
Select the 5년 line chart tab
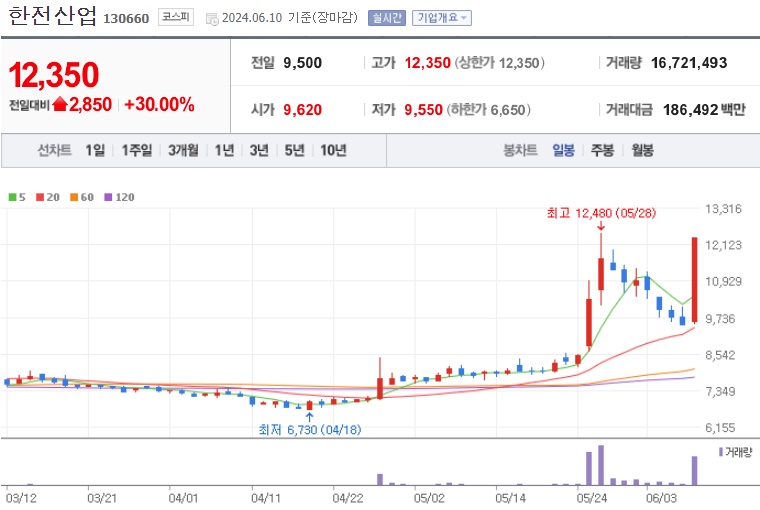coord(294,150)
